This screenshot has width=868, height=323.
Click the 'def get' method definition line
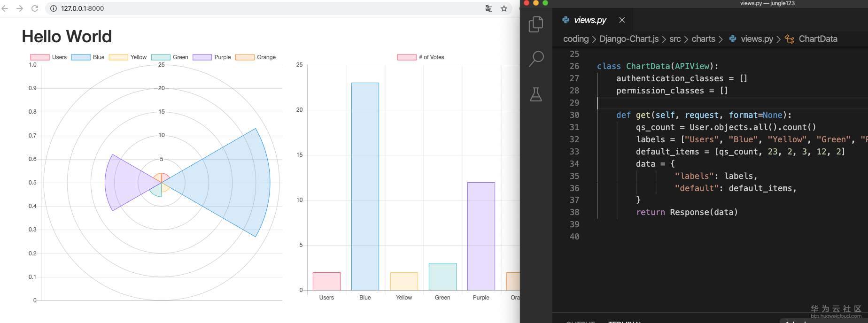click(704, 115)
